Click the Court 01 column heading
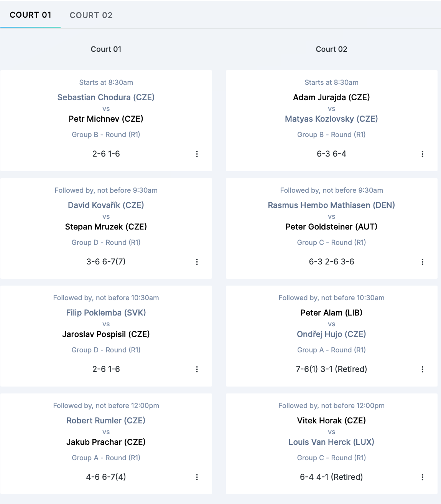Viewport: 441px width, 504px height. pyautogui.click(x=106, y=49)
